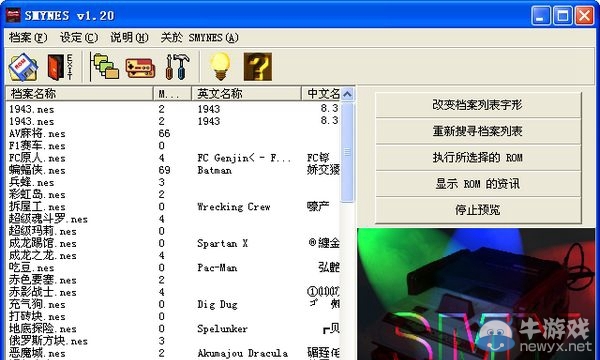Open the ROM folders directory icon

tap(104, 67)
